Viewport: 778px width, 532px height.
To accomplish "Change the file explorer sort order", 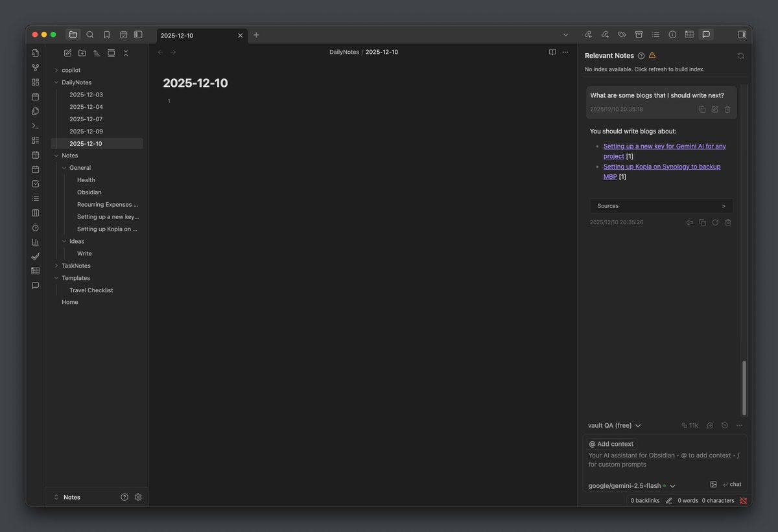I will click(x=97, y=53).
